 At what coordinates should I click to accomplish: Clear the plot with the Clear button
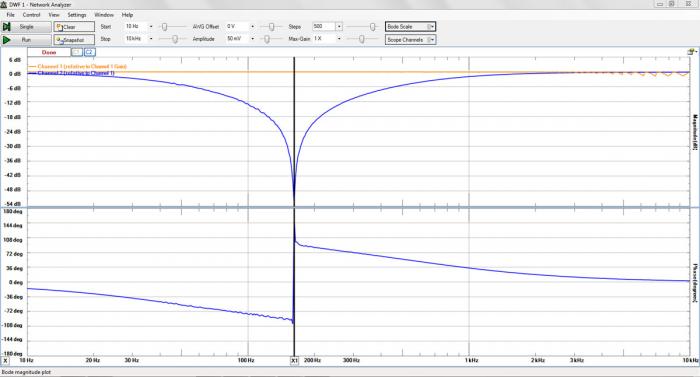coord(74,27)
